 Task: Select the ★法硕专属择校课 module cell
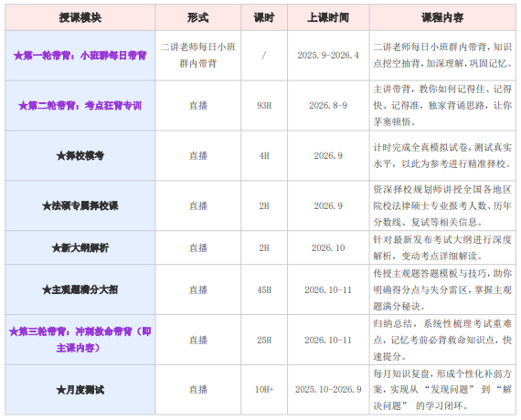tap(80, 205)
